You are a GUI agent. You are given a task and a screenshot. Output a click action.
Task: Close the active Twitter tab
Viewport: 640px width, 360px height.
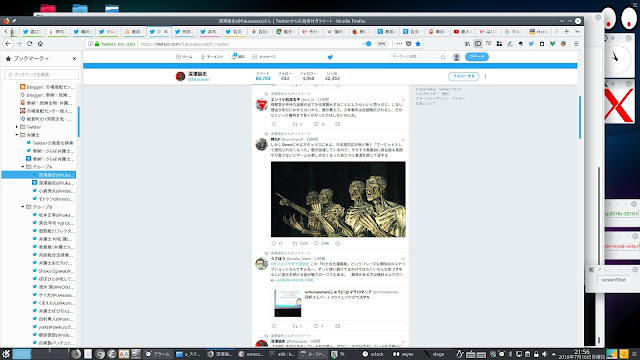166,31
